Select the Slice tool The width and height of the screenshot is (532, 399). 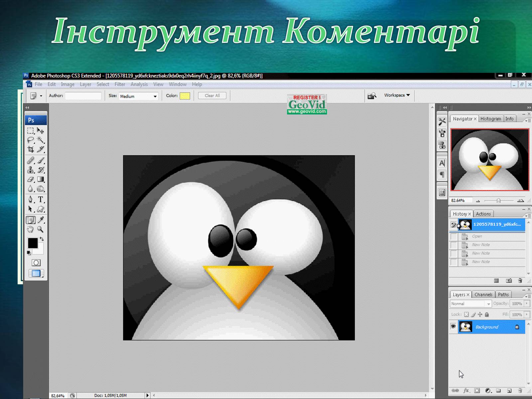tap(41, 149)
